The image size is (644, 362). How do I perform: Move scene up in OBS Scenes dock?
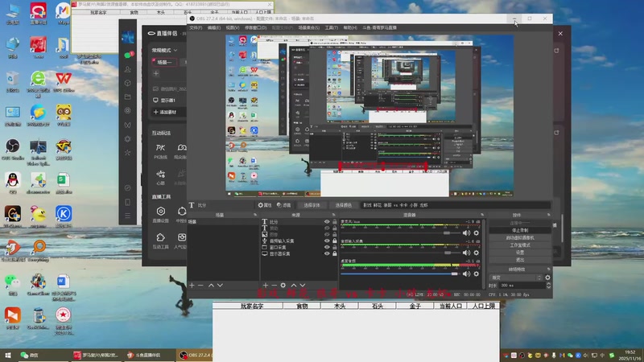(211, 285)
